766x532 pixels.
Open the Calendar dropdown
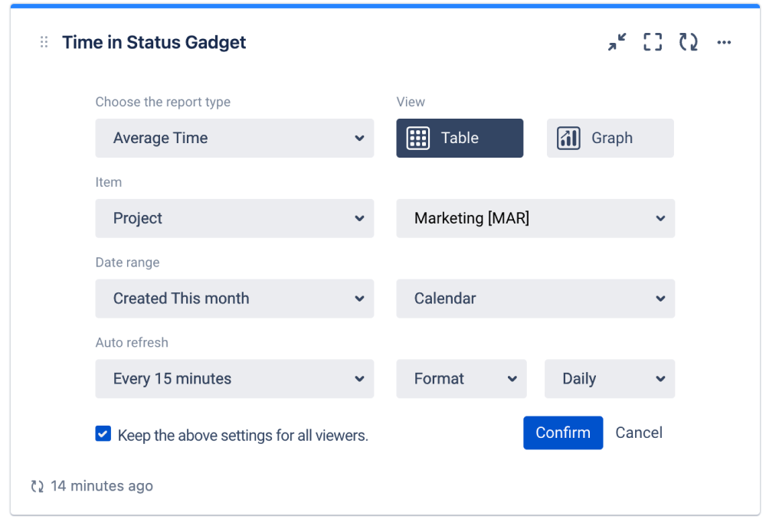click(535, 299)
